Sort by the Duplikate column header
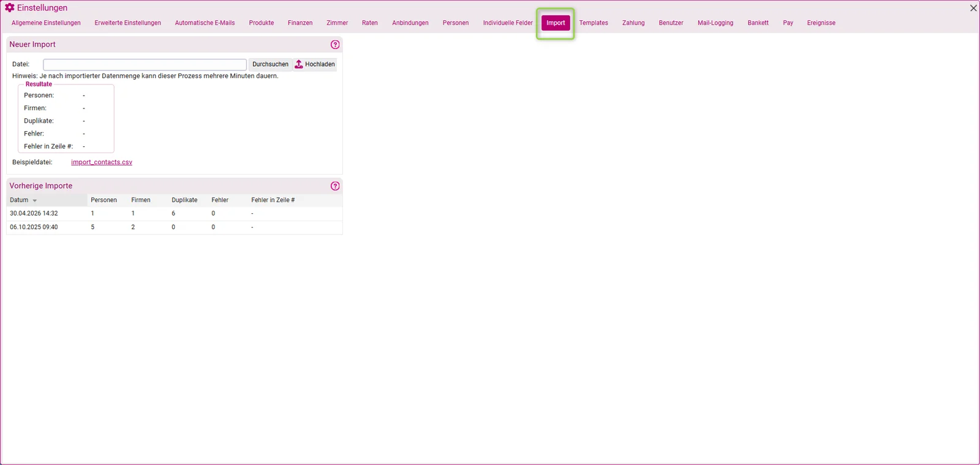 coord(185,200)
